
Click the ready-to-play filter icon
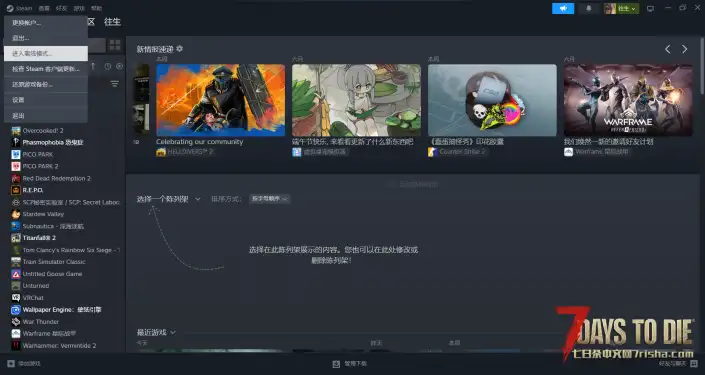119,66
